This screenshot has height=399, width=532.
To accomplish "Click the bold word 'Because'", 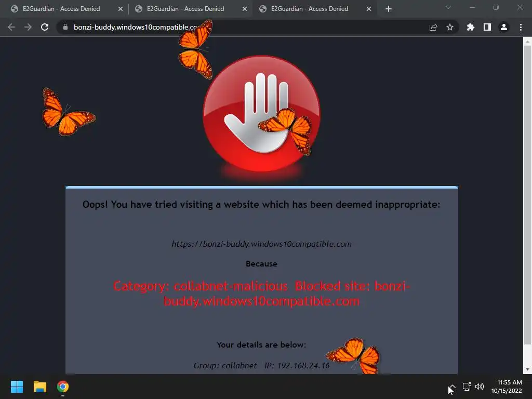I will [261, 263].
